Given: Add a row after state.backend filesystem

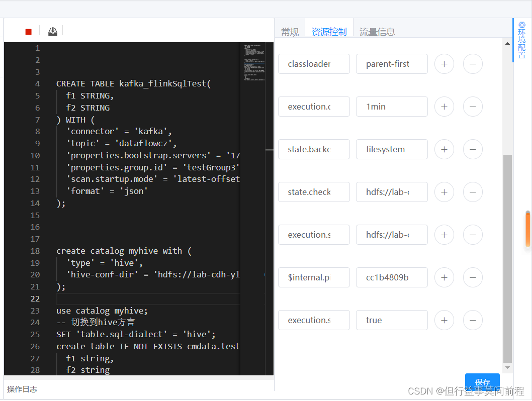Looking at the screenshot, I should [x=444, y=149].
